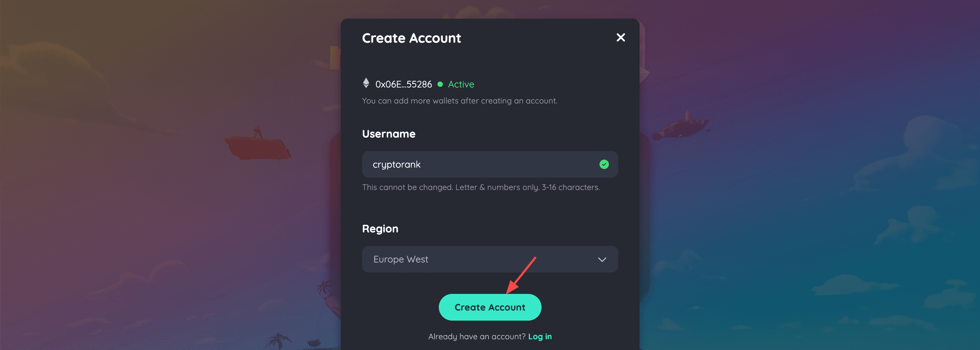980x350 pixels.
Task: Open the Log in link
Action: (540, 337)
